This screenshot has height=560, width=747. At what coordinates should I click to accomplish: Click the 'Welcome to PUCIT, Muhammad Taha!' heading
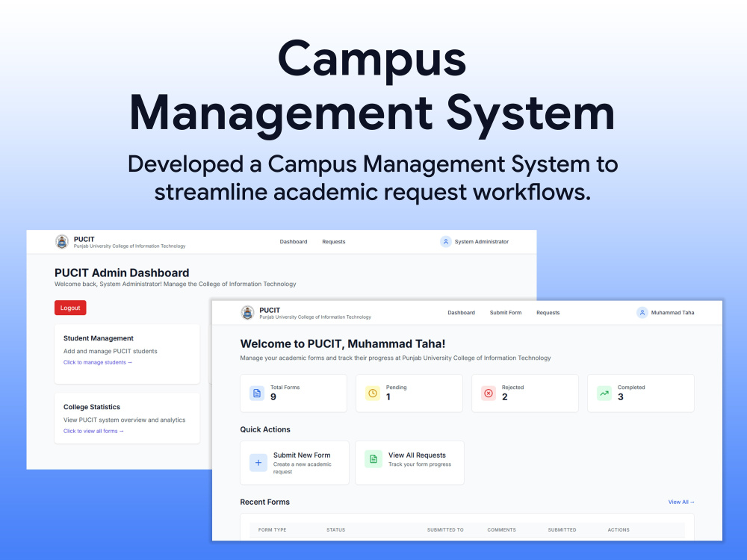[x=343, y=343]
